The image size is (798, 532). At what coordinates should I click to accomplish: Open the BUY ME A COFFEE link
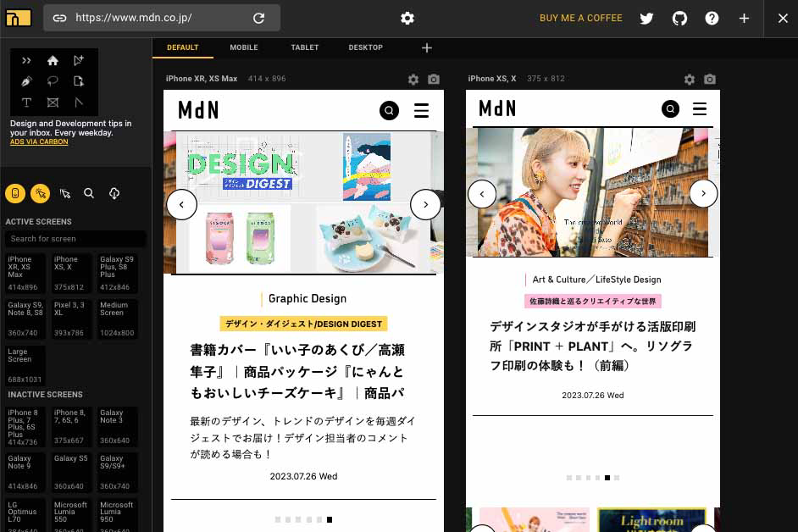tap(581, 18)
